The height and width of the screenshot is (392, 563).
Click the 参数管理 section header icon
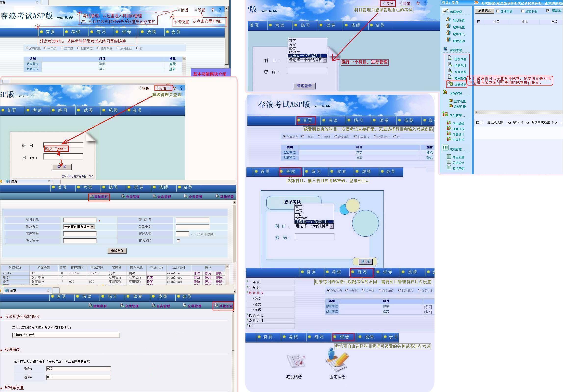coord(445,92)
